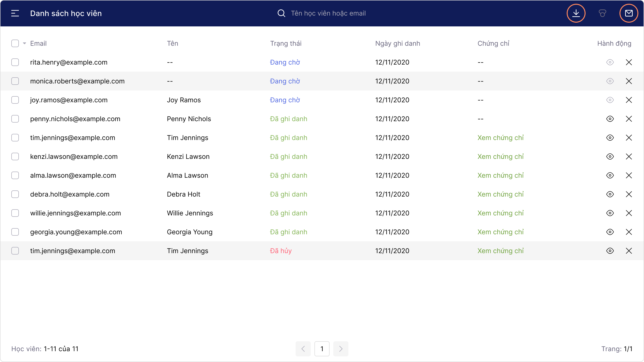Delete Georgia Young row with X icon
Screen dimensions: 644x362
[x=628, y=232]
